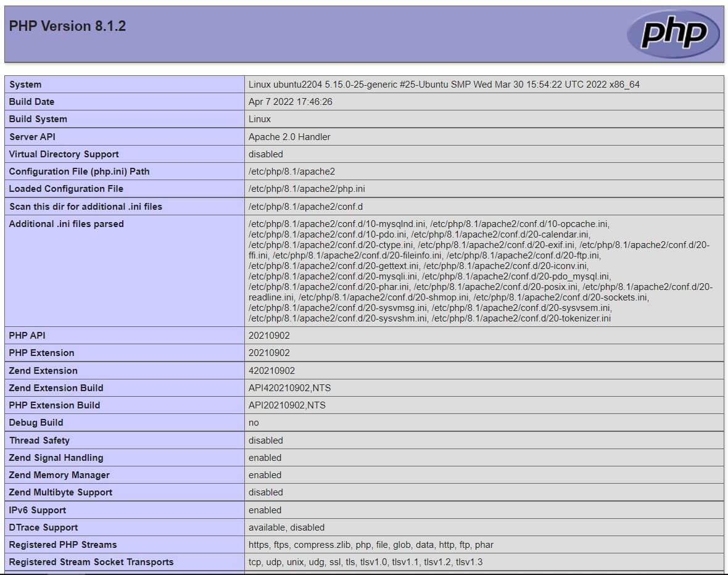Viewport: 728px width, 575px height.
Task: Click the 'PHP API' label
Action: pos(27,336)
